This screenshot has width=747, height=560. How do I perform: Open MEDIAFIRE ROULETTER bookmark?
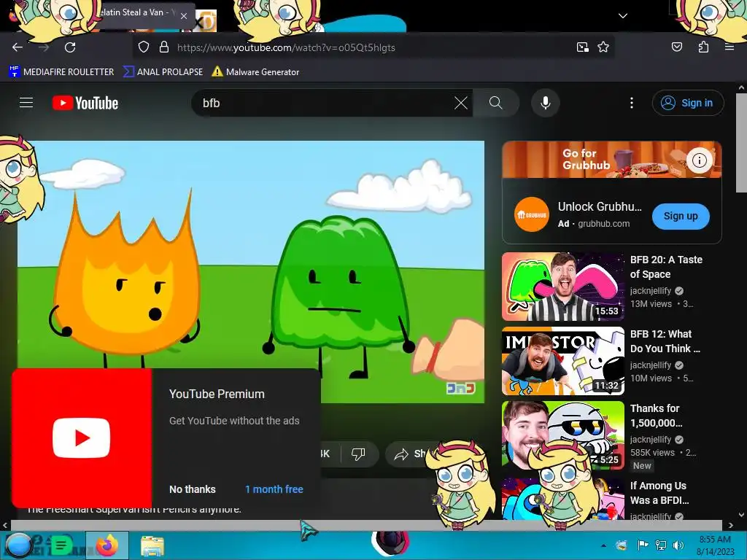pyautogui.click(x=61, y=72)
